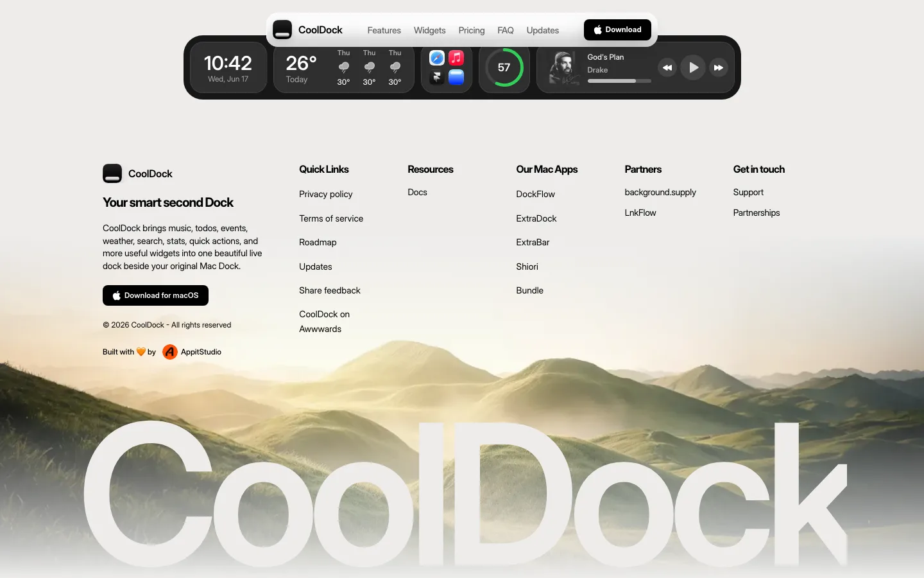Click the Drake album art thumbnail

564,67
